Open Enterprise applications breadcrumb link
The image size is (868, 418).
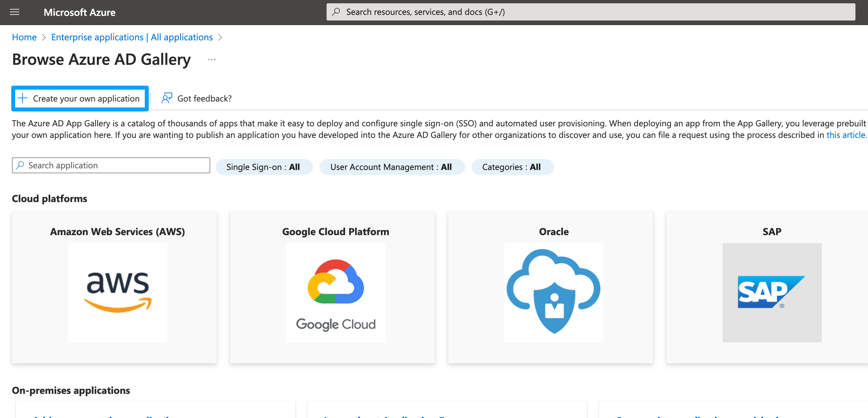point(132,37)
